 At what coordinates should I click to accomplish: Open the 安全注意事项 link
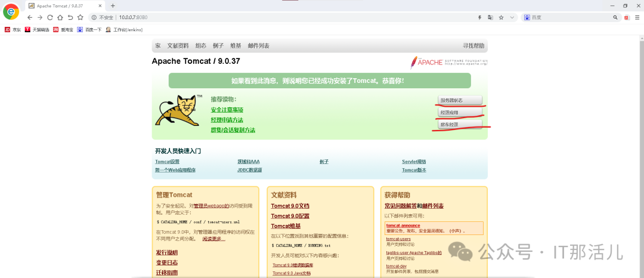click(x=227, y=110)
